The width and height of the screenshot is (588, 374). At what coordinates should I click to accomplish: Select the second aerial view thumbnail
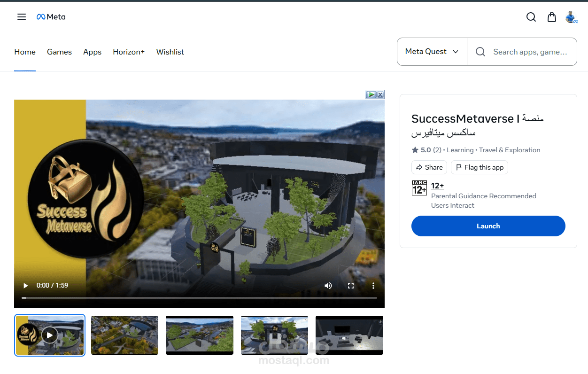click(124, 335)
